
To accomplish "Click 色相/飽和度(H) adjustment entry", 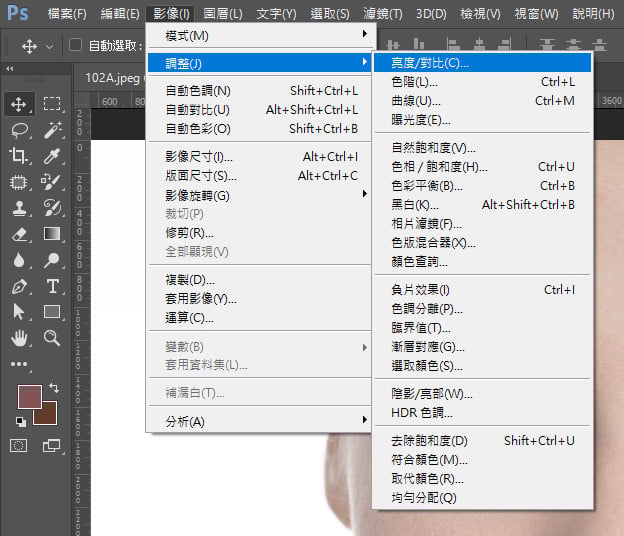I will (439, 167).
